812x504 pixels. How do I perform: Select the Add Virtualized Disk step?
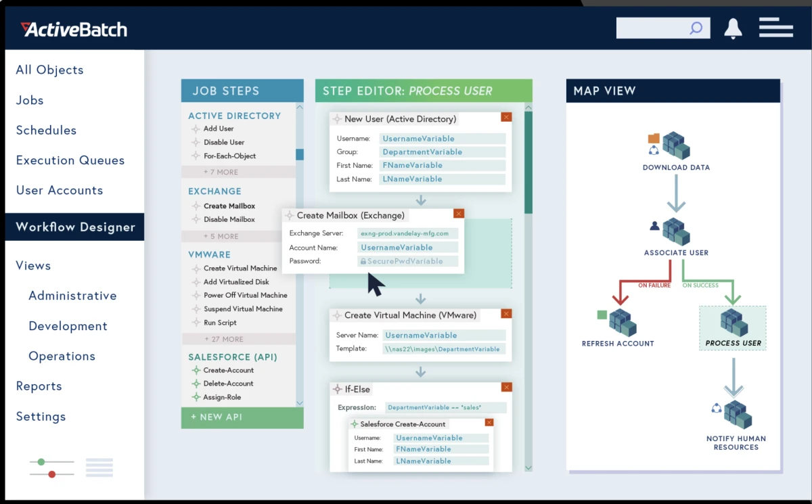[x=236, y=281]
